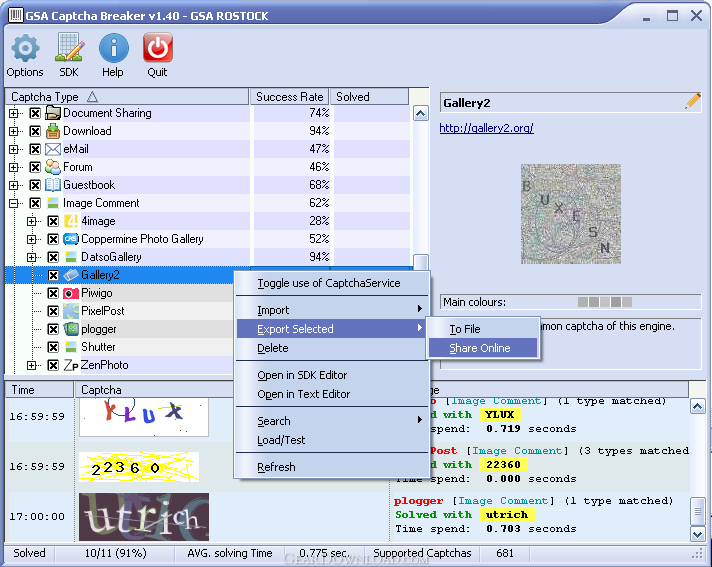Uncheck the Document Sharing checkbox

pos(35,113)
